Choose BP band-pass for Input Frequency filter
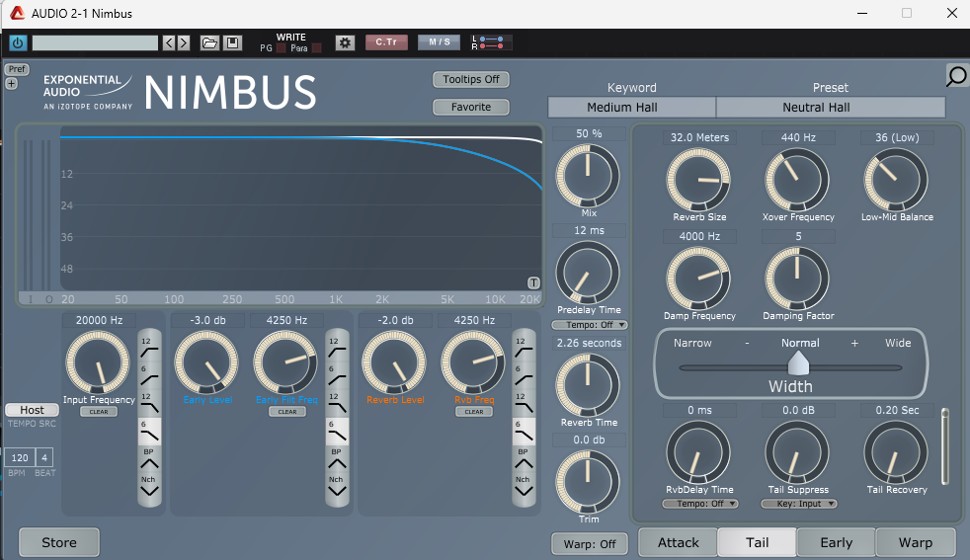Screen dimensions: 970x560 coord(149,458)
